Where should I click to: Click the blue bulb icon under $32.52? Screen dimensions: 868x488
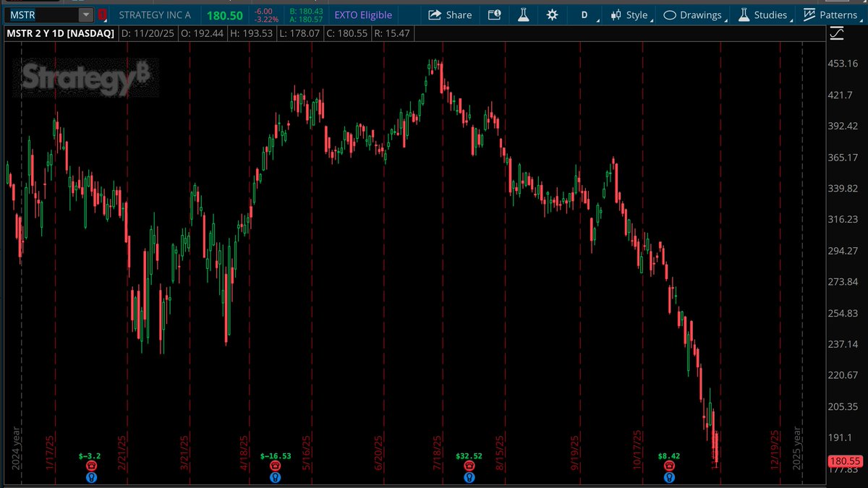(469, 477)
